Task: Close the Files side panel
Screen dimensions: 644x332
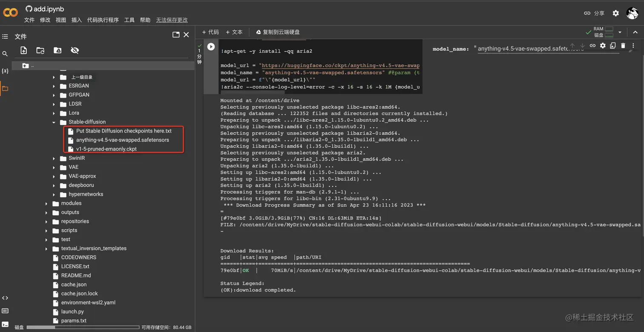Action: [186, 35]
